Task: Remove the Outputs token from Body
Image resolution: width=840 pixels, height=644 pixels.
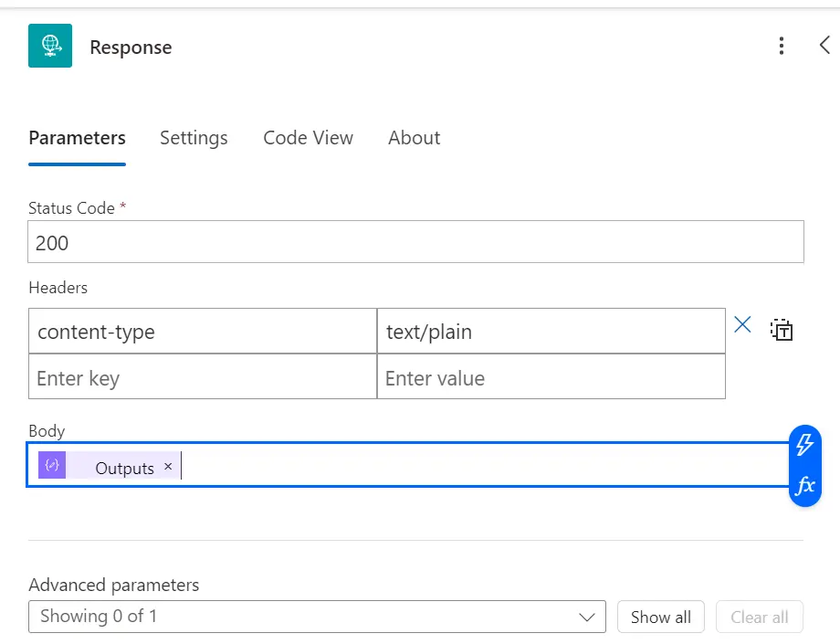Action: click(168, 467)
